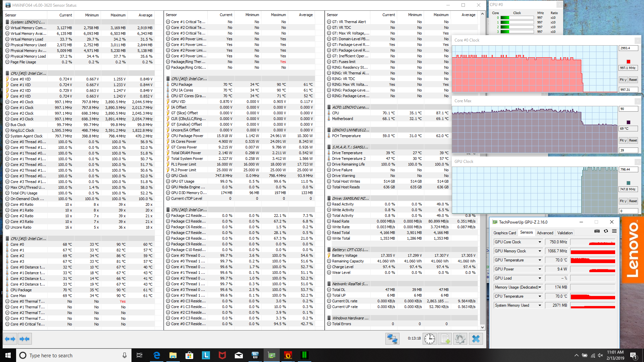Viewport: 644px width, 362px height.
Task: Click the red color swatch in Core #0 Clock graph
Action: pos(628,62)
